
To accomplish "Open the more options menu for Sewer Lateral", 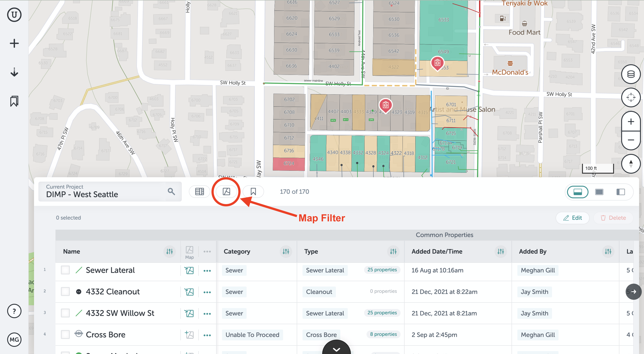I will click(207, 270).
